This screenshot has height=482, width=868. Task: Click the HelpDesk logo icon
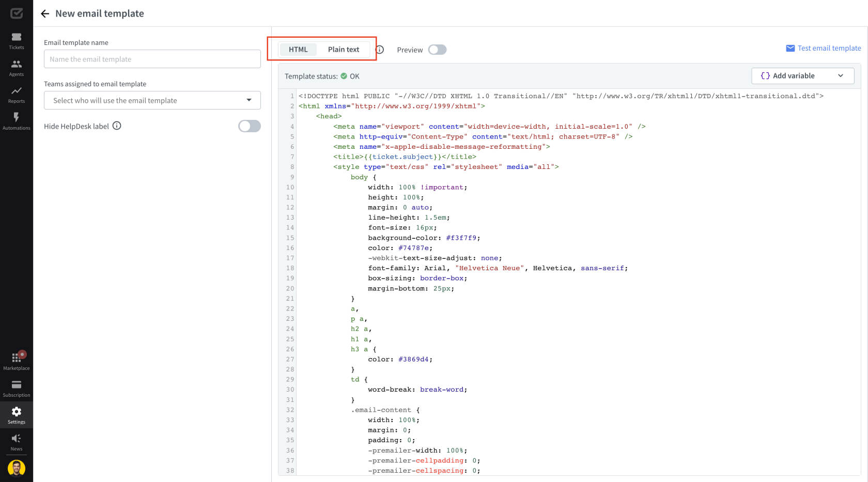point(17,13)
